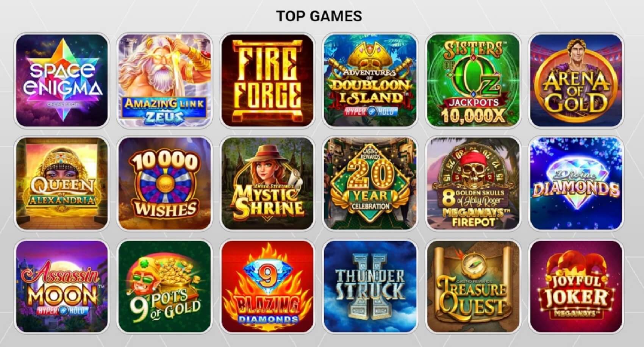This screenshot has height=347, width=644.
Task: Click the Hyper Hold badge on Doubloon Island
Action: point(370,111)
